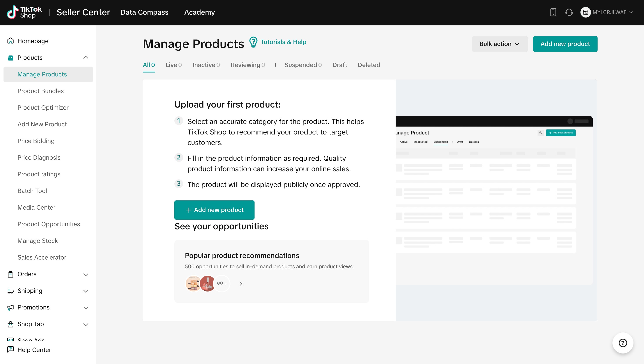Click the homepage menu icon

11,41
